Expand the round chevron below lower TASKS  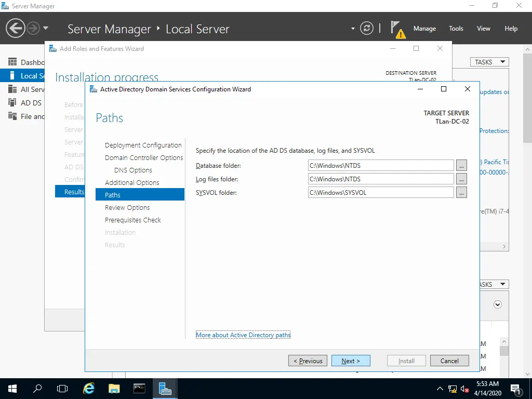(497, 304)
